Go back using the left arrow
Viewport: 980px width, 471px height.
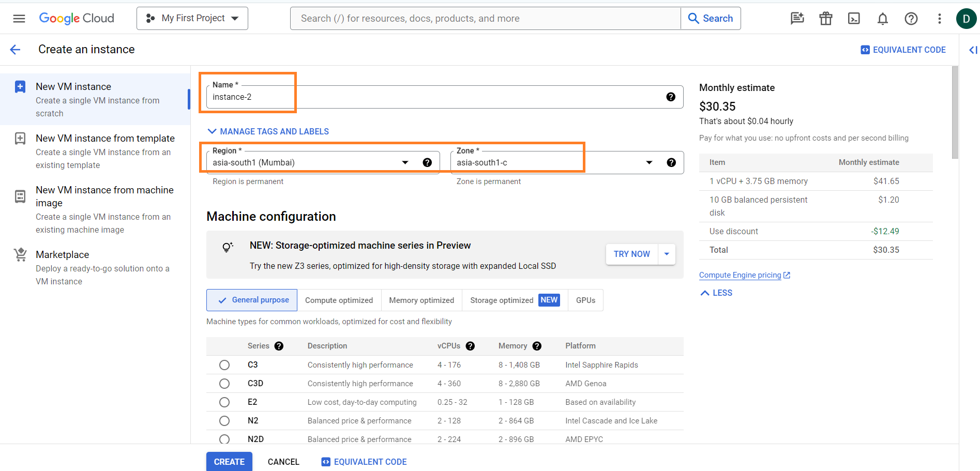[x=16, y=50]
